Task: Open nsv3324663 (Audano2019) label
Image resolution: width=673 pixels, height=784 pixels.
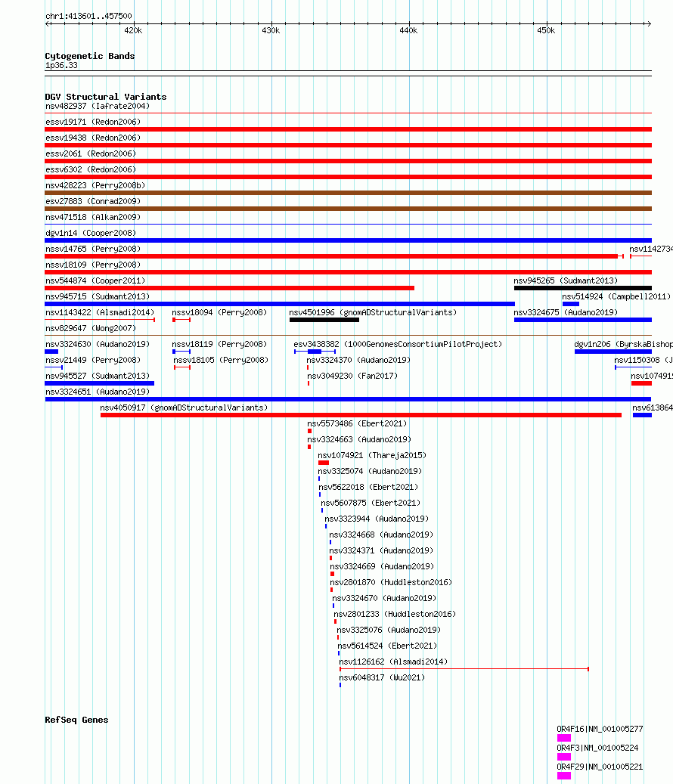Action: coord(359,439)
